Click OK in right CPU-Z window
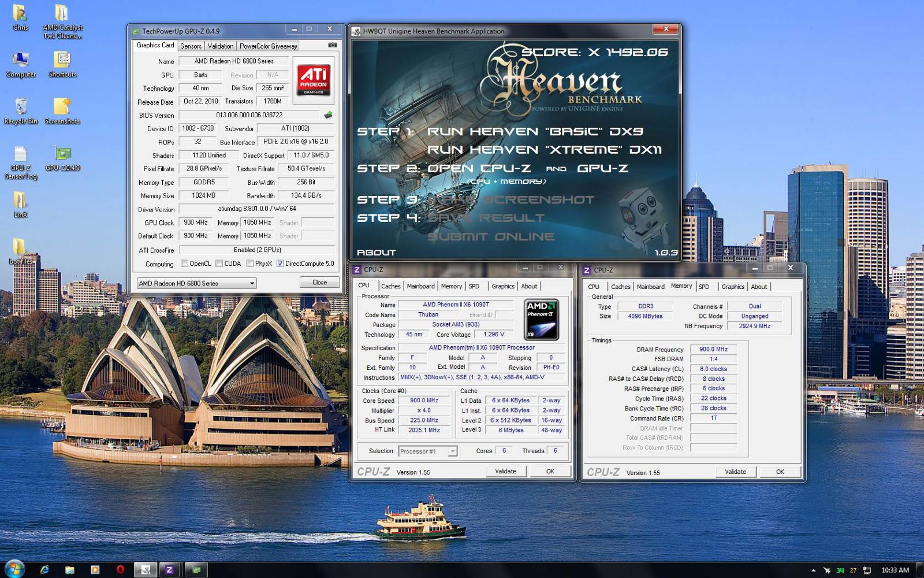Screen dimensions: 924x578 [x=780, y=472]
